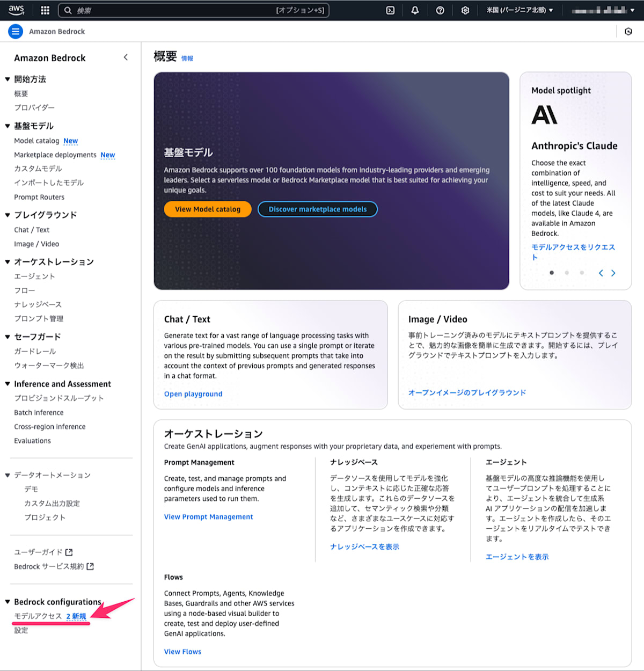Select the third spotlight carousel dot
This screenshot has height=671, width=644.
click(582, 273)
